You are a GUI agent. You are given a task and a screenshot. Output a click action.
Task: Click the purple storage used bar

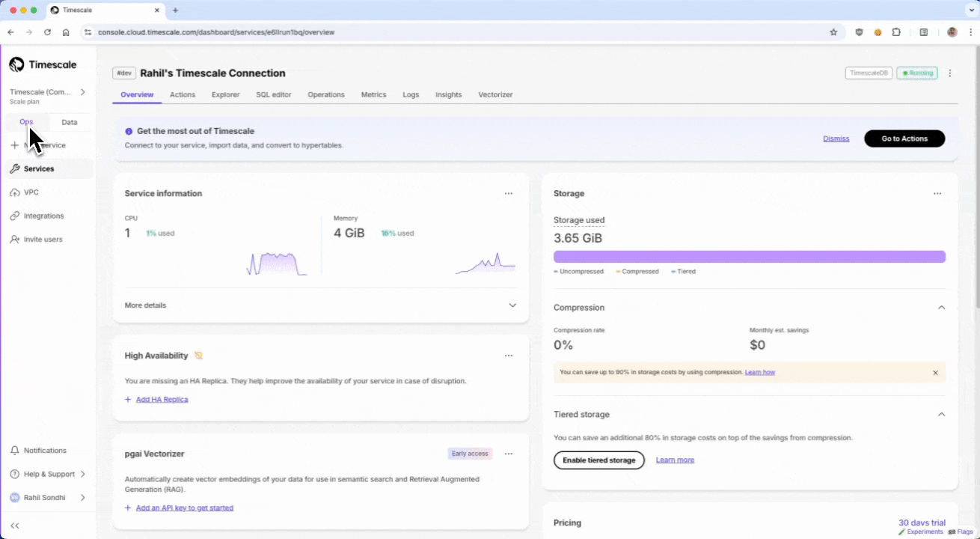tap(749, 257)
